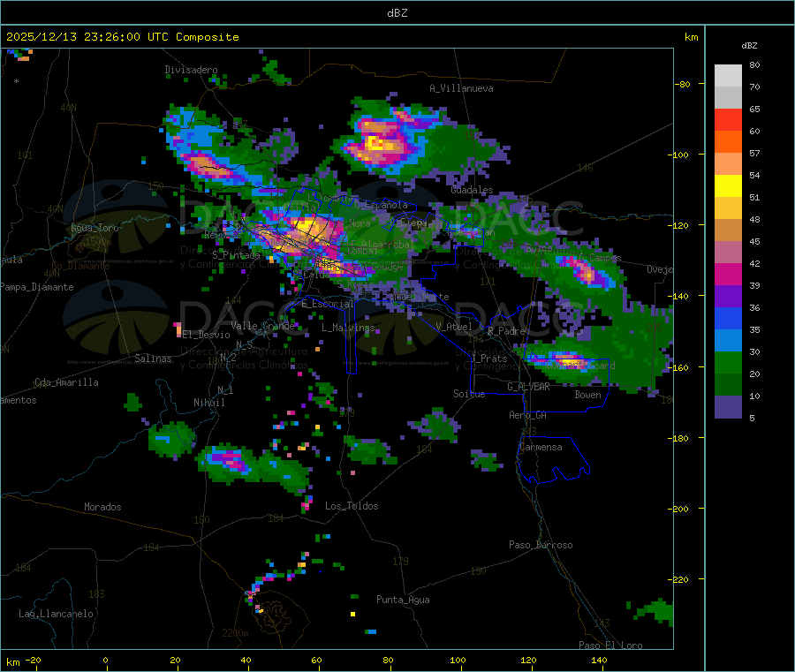Click the El_Desvio station label
795x672 pixels.
[x=207, y=335]
